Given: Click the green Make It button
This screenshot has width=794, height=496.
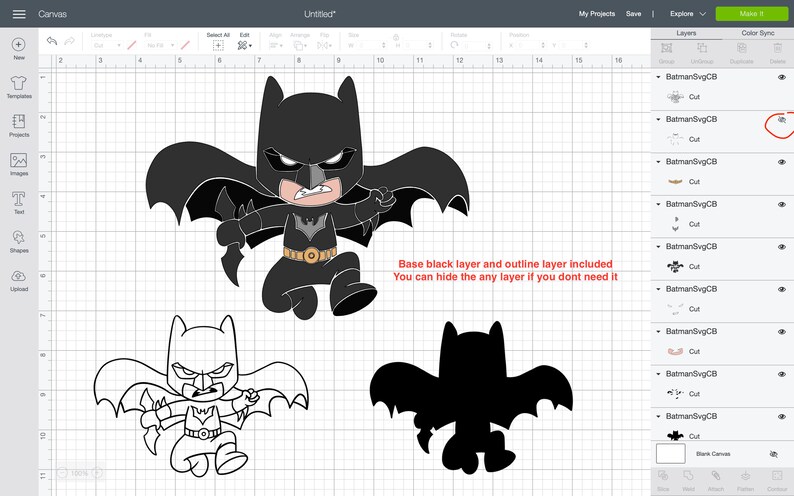Looking at the screenshot, I should click(751, 14).
